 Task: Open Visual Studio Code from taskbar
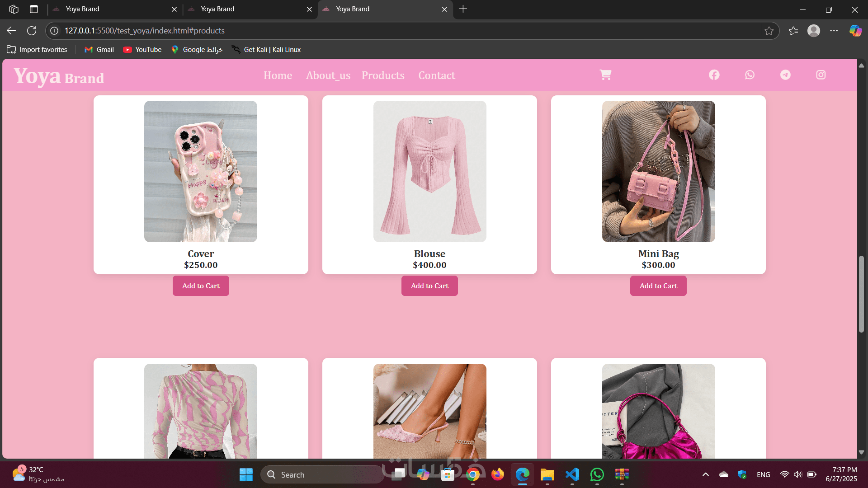tap(572, 474)
